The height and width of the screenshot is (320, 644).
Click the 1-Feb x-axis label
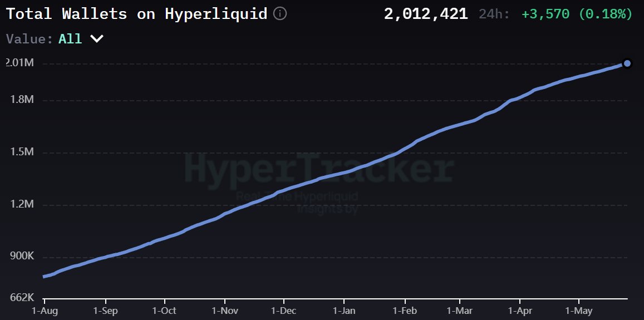(x=405, y=311)
